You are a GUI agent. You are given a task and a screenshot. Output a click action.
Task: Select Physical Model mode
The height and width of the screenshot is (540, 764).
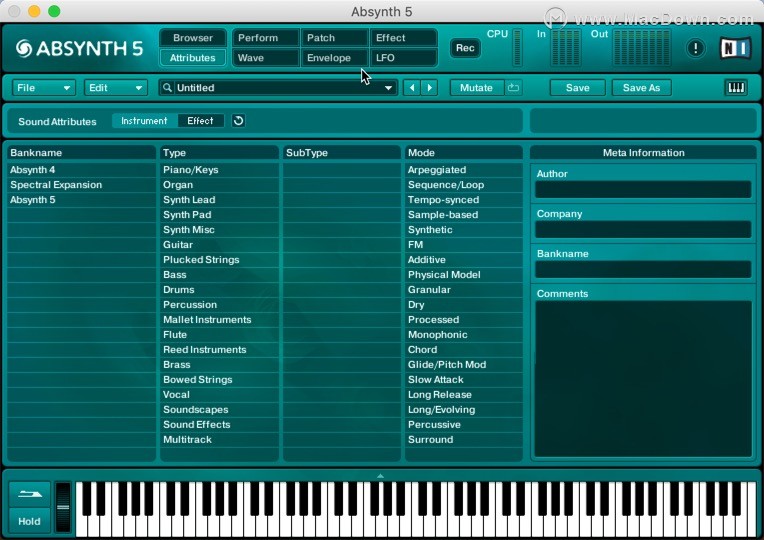click(464, 275)
